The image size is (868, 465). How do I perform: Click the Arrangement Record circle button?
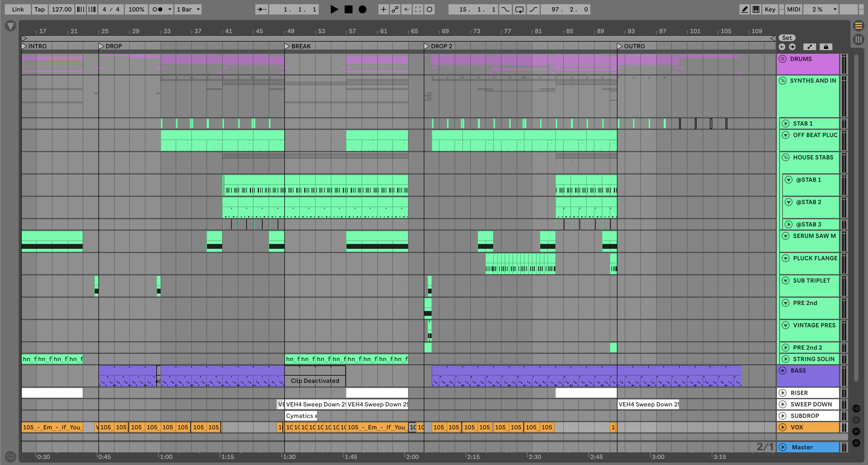(362, 9)
